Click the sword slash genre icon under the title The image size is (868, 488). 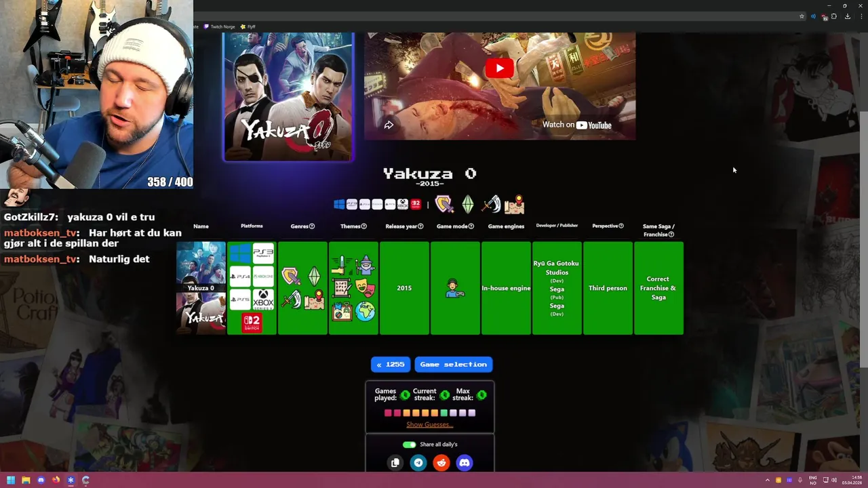tap(491, 204)
